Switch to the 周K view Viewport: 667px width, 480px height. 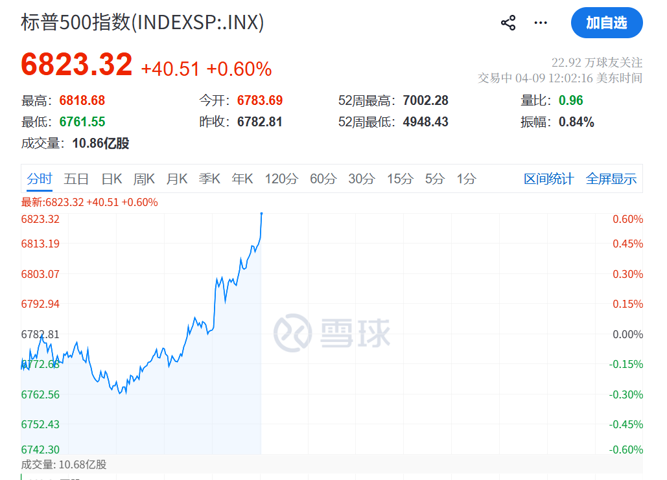[x=144, y=179]
